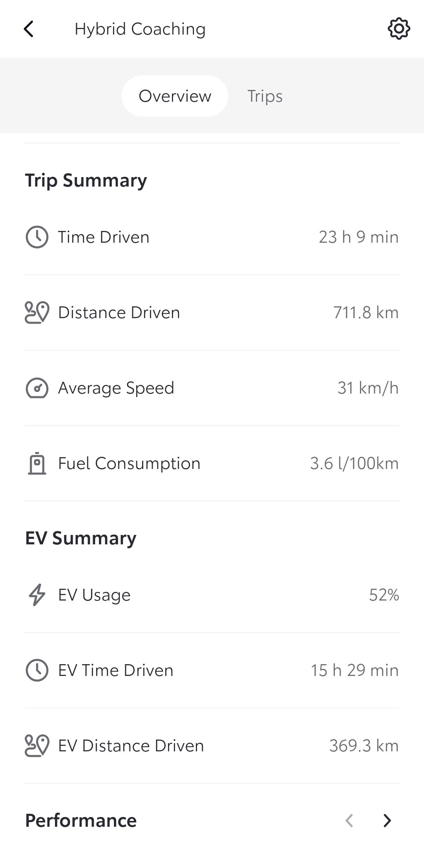Tap the Hybrid Coaching page title

pyautogui.click(x=140, y=29)
